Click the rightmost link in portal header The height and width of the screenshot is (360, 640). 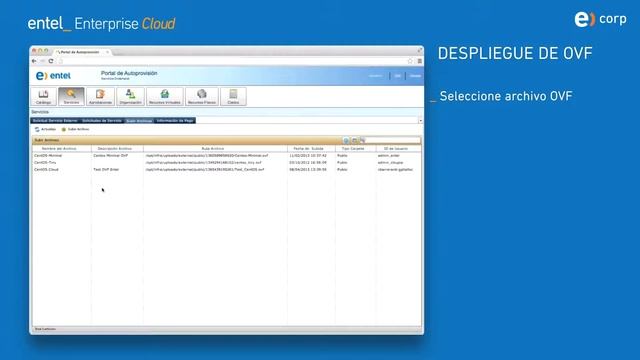click(x=415, y=76)
